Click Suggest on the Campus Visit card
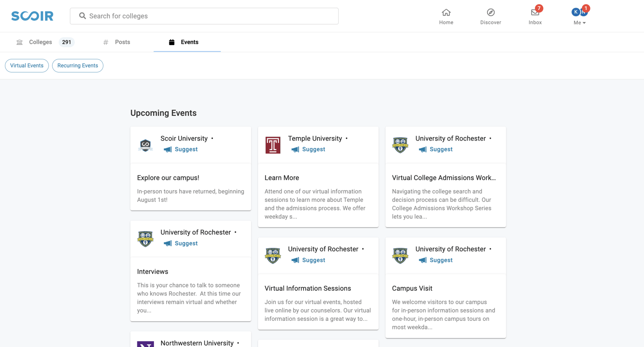Viewport: 644px width, 347px height. 441,260
